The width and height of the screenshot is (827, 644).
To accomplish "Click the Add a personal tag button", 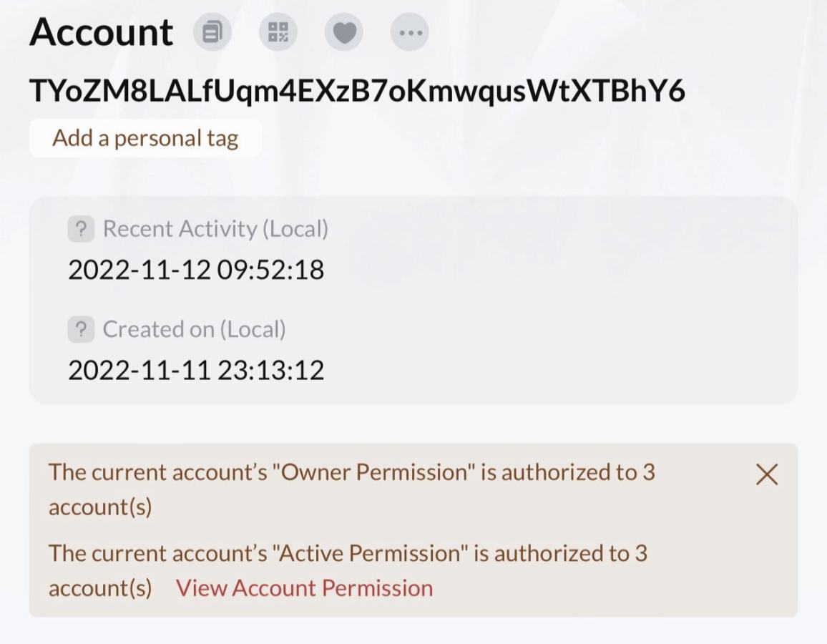I will point(145,137).
